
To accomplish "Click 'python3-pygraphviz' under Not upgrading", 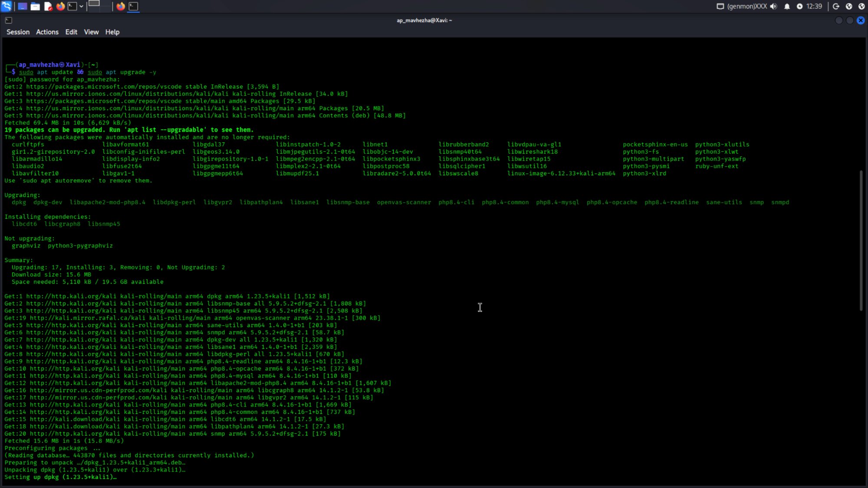I will tap(80, 246).
